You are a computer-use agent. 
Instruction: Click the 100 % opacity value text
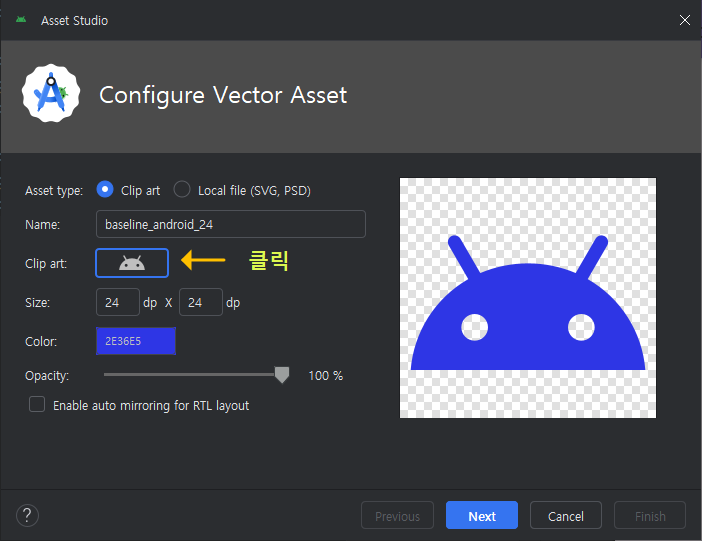pos(325,375)
